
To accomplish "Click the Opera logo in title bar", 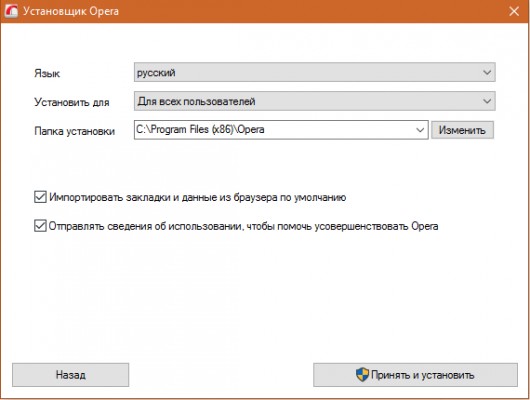I will 11,11.
